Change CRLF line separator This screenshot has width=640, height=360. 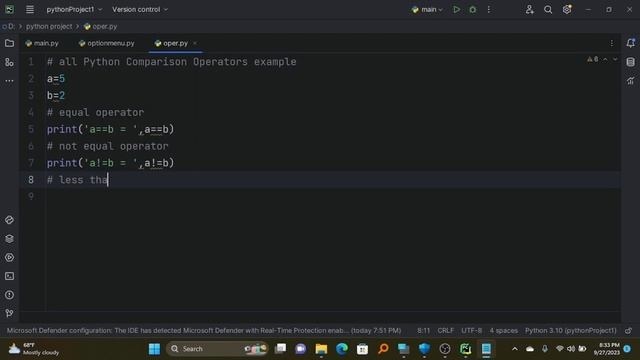pyautogui.click(x=445, y=331)
